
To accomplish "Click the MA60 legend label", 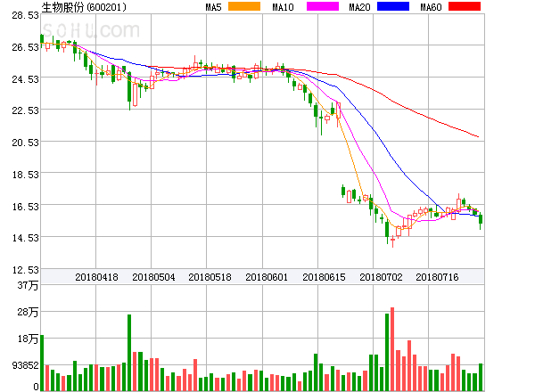I will (x=431, y=7).
